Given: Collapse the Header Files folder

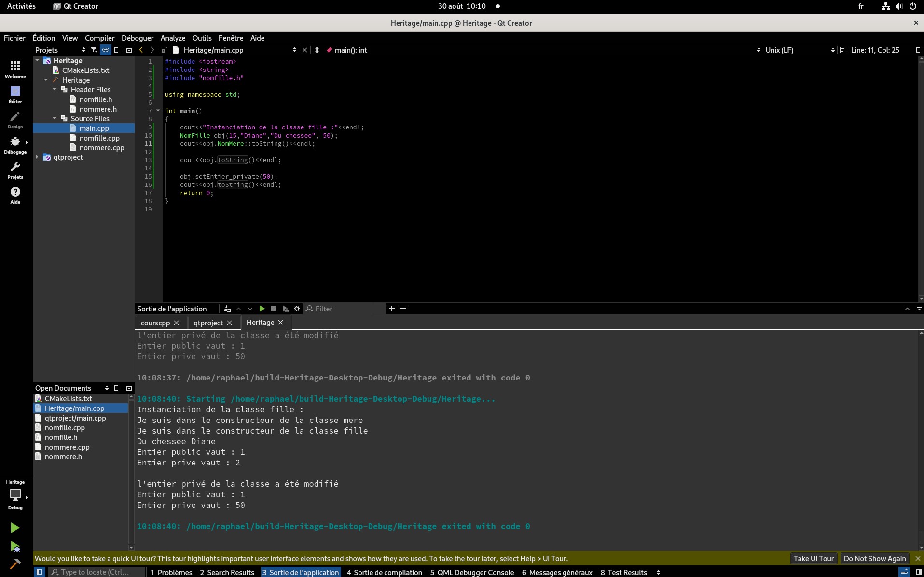Looking at the screenshot, I should 55,89.
